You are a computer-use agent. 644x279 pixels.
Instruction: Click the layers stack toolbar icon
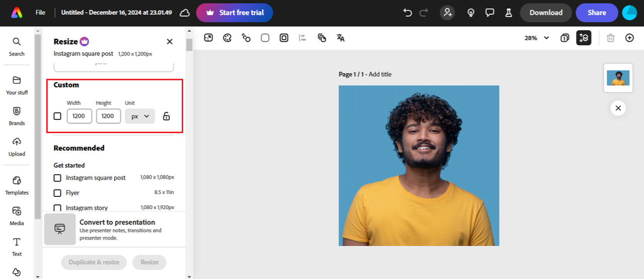322,38
